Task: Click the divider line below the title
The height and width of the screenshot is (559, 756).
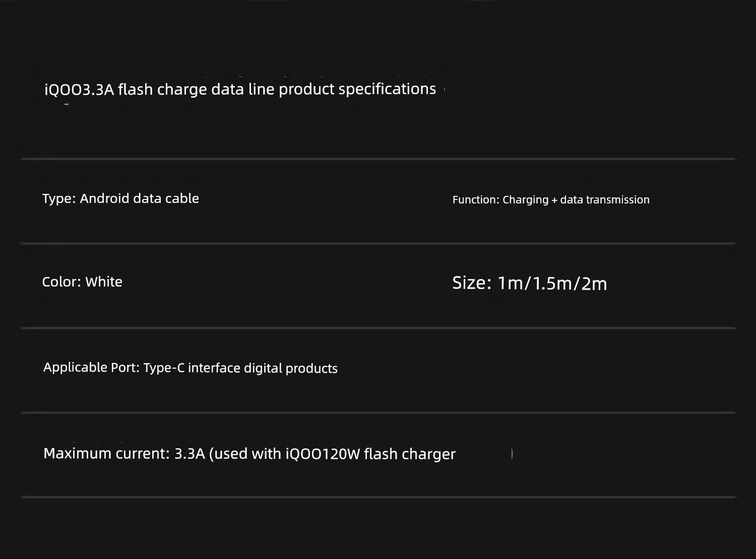Action: click(x=378, y=159)
